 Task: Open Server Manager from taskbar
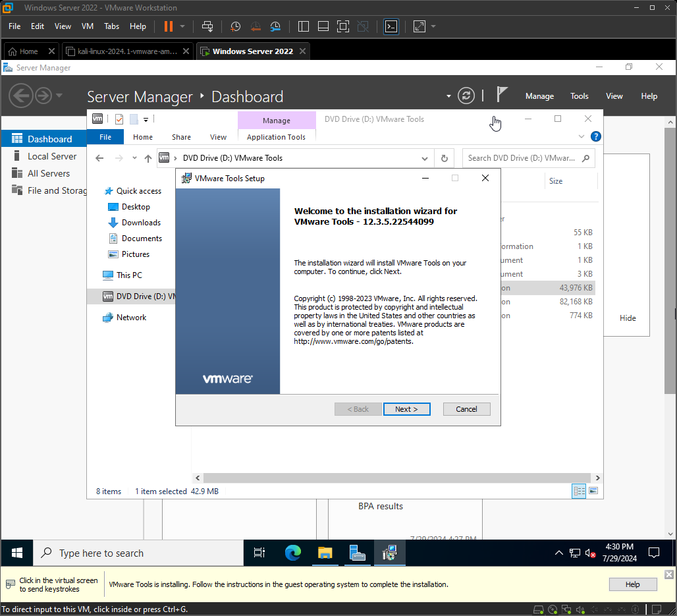[357, 553]
